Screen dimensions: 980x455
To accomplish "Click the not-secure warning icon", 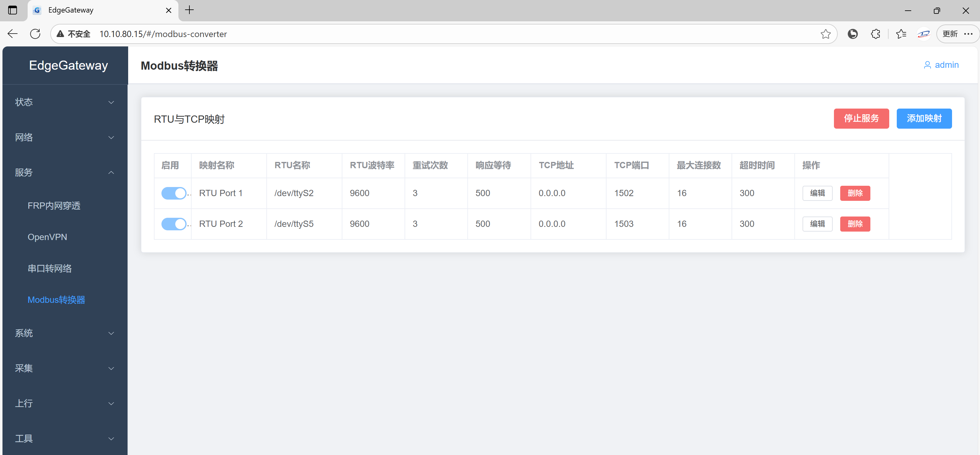I will (x=61, y=34).
